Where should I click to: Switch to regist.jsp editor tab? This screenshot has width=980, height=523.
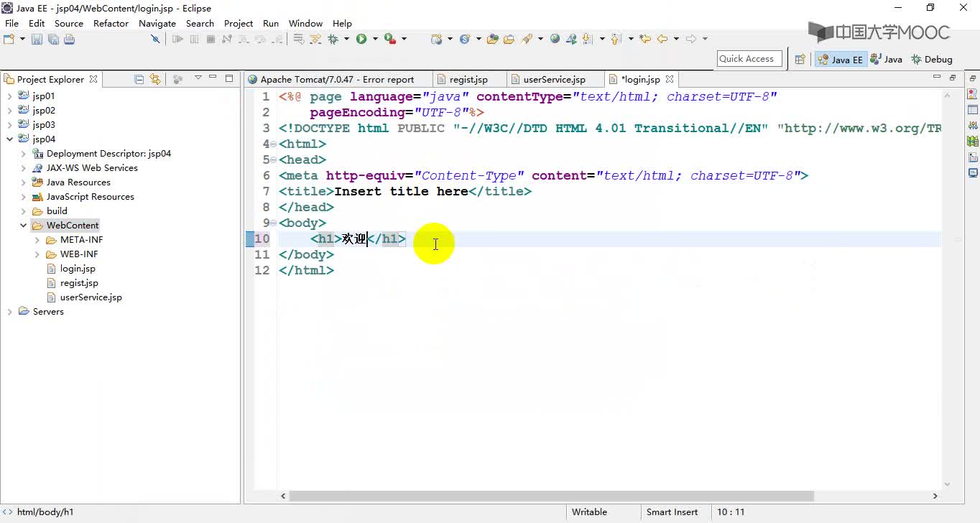[x=468, y=80]
